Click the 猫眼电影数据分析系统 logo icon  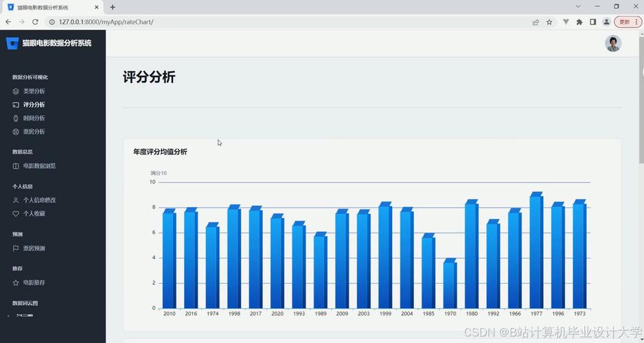(x=12, y=43)
